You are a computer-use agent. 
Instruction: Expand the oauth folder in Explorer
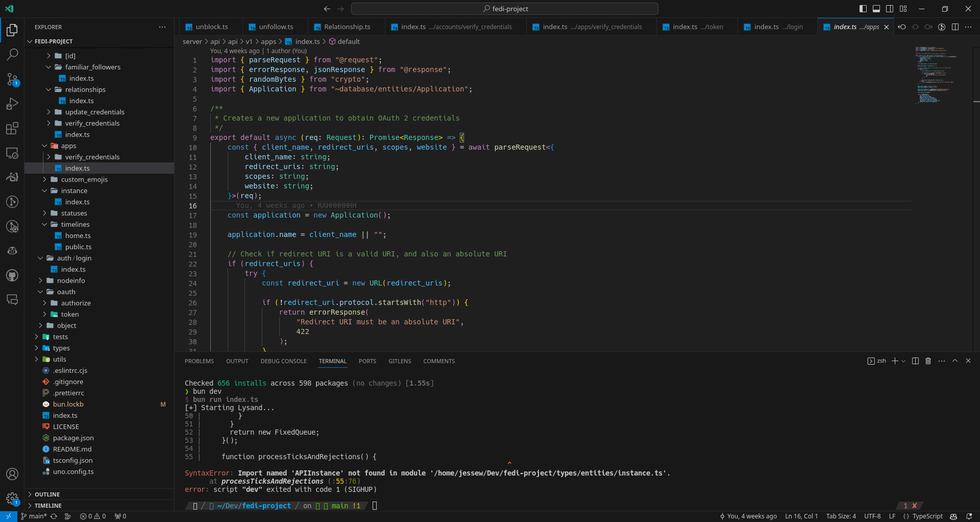coord(65,292)
